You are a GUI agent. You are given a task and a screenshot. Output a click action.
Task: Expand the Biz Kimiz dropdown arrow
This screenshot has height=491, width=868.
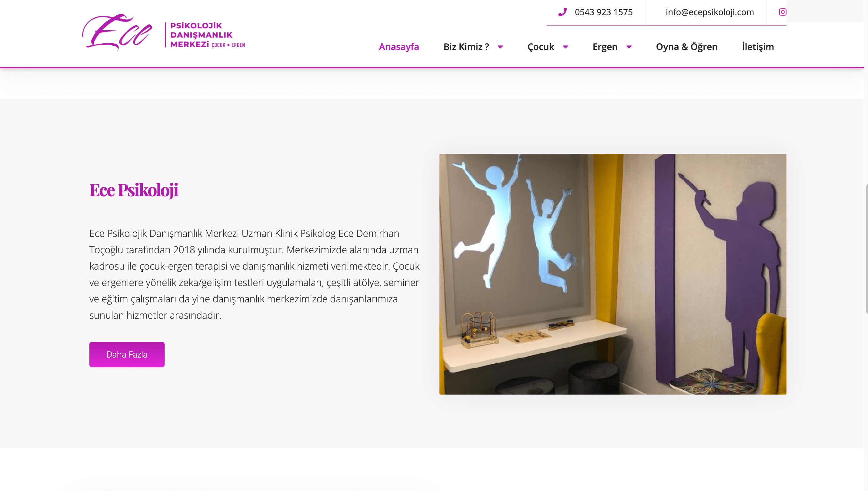pyautogui.click(x=500, y=47)
